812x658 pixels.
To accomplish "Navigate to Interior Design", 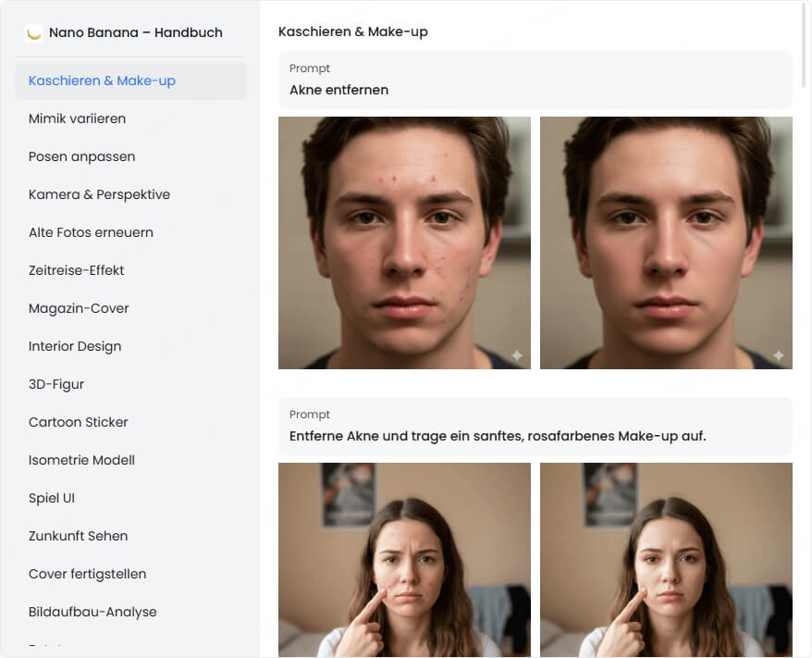I will point(75,346).
